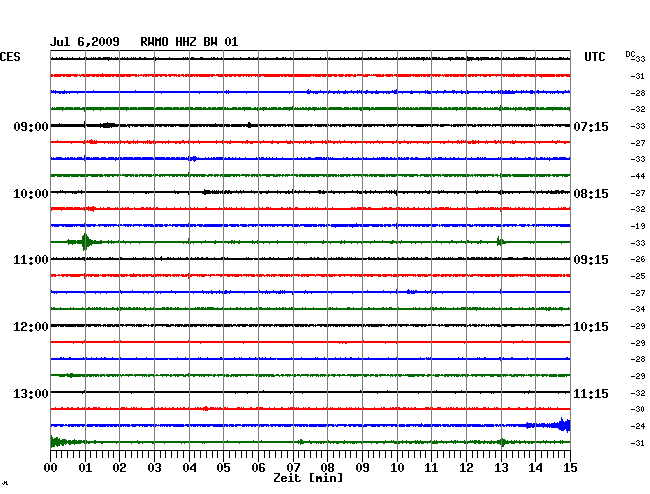Click the DC value -26
The width and height of the screenshot is (650, 494).
pos(638,259)
